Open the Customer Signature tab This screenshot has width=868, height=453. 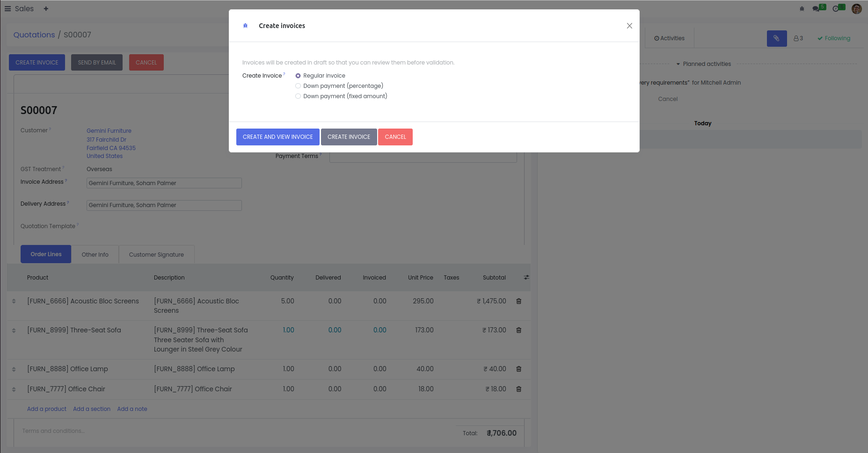[156, 255]
